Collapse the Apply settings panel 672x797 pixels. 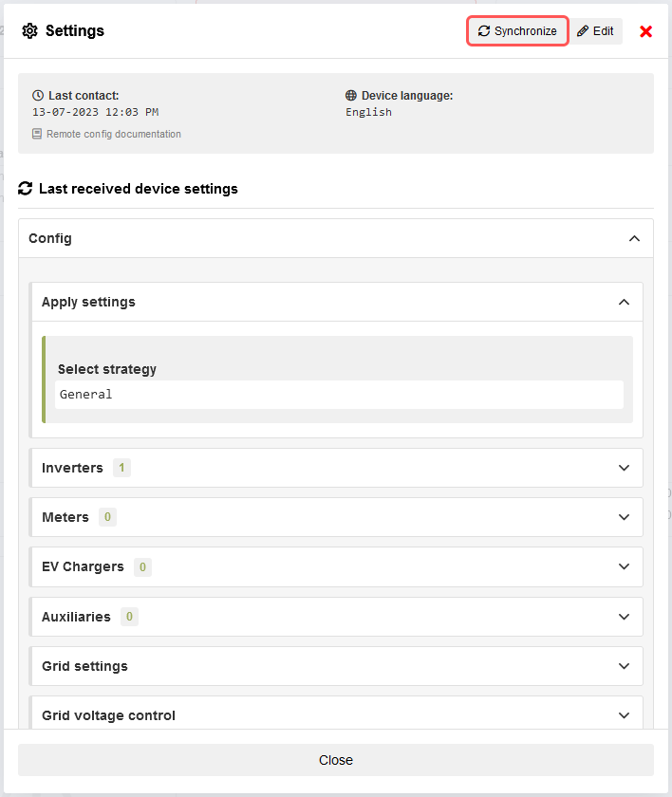click(624, 303)
